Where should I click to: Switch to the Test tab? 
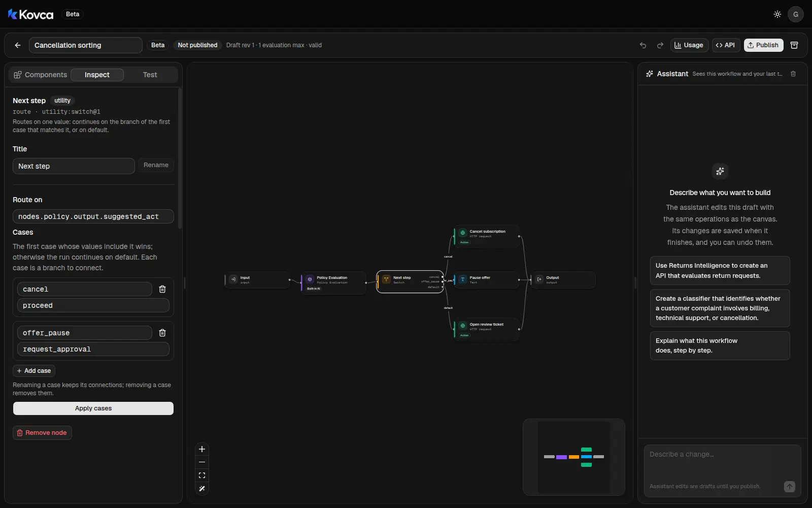click(150, 75)
